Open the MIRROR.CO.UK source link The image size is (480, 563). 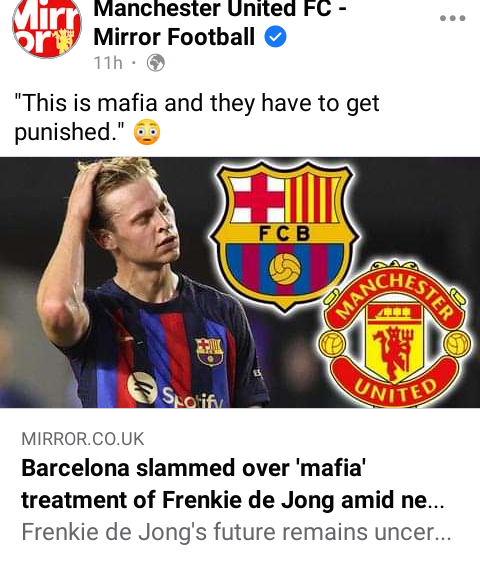(x=83, y=439)
